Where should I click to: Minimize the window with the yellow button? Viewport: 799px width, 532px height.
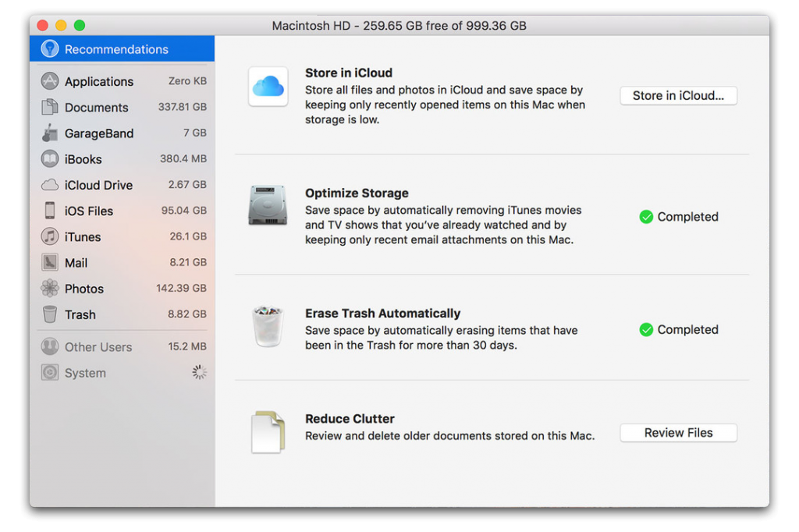point(61,25)
